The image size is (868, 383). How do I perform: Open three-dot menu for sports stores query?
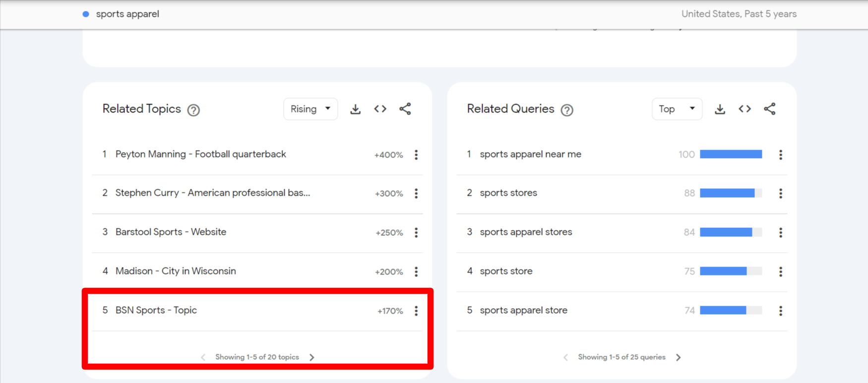(780, 193)
